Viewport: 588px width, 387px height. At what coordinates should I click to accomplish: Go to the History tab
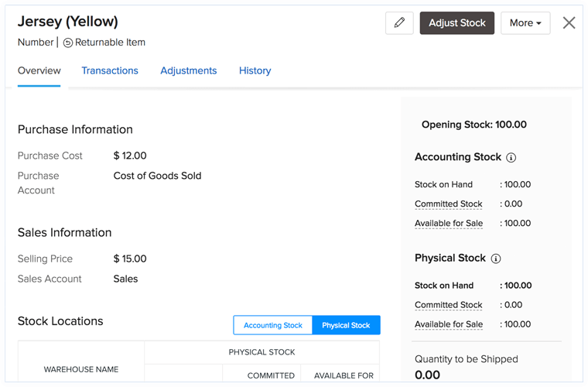pyautogui.click(x=255, y=70)
